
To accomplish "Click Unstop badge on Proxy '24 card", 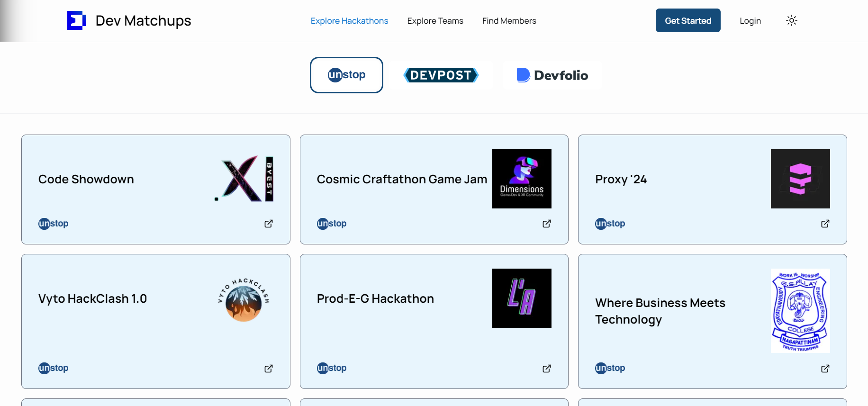I will pyautogui.click(x=610, y=224).
